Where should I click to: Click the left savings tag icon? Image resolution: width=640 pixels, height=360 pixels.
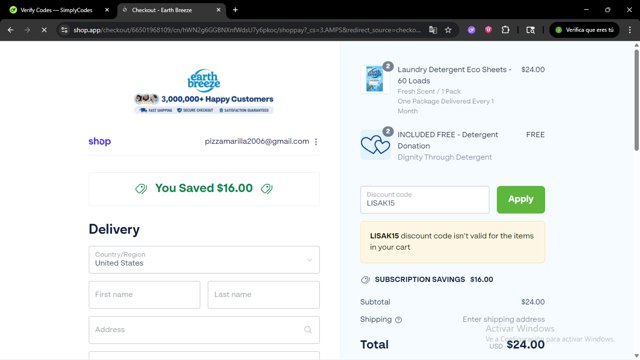pos(141,189)
